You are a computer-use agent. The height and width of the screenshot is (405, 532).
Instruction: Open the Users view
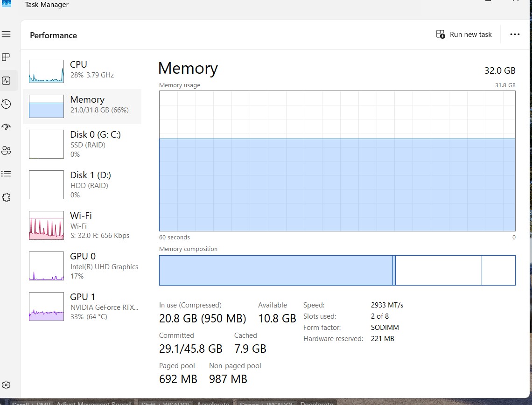click(x=6, y=150)
